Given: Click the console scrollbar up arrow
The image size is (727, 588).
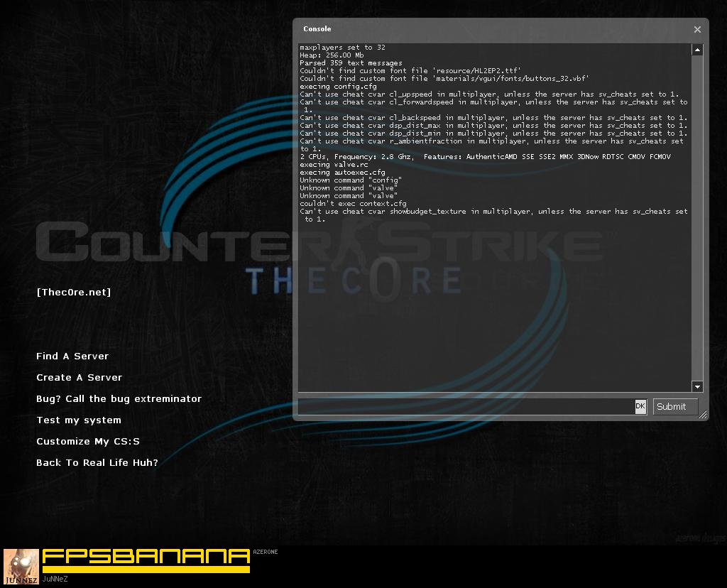Looking at the screenshot, I should pos(697,49).
